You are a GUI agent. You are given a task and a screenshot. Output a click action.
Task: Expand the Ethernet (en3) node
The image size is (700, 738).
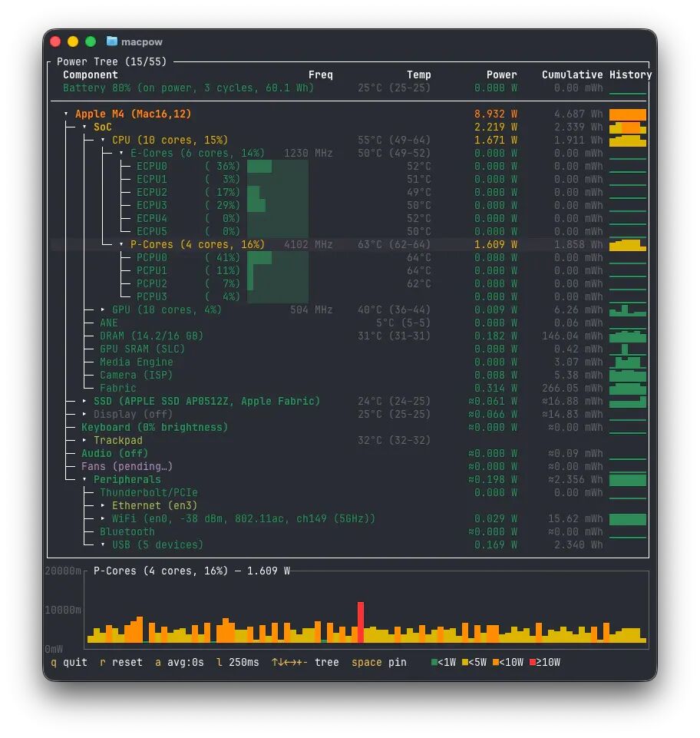click(103, 505)
